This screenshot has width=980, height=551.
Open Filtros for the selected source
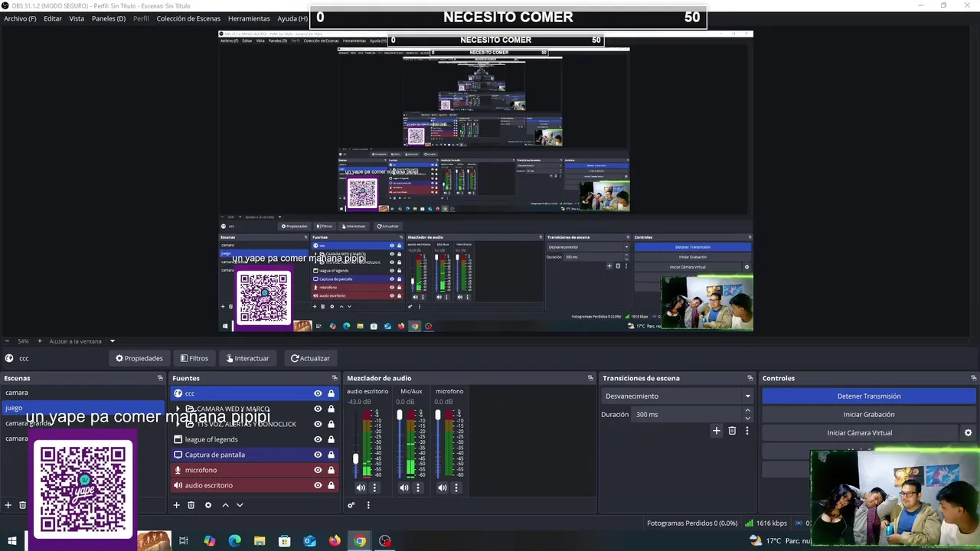click(194, 358)
